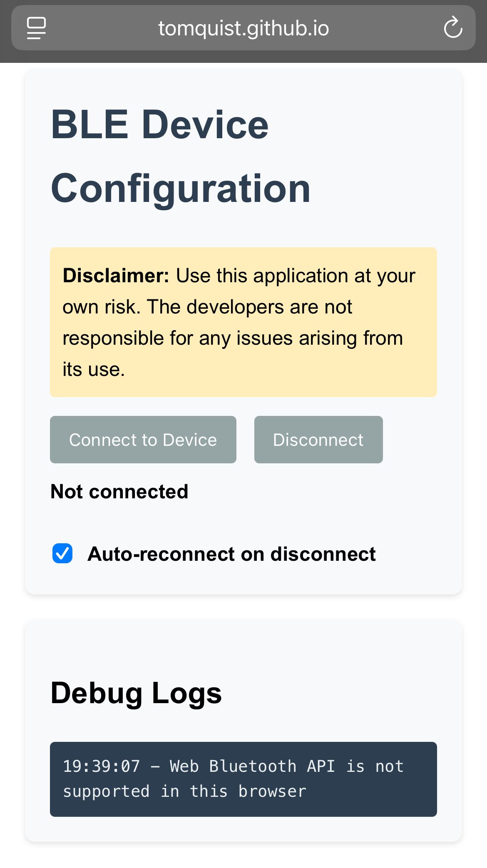487x868 pixels.
Task: Click the 'Use this application at your' text
Action: [296, 276]
